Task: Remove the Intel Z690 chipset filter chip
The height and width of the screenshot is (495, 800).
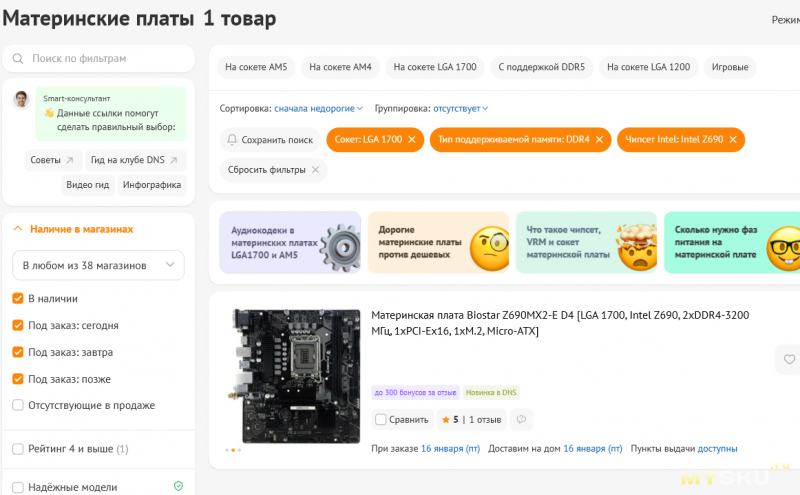Action: [x=732, y=140]
